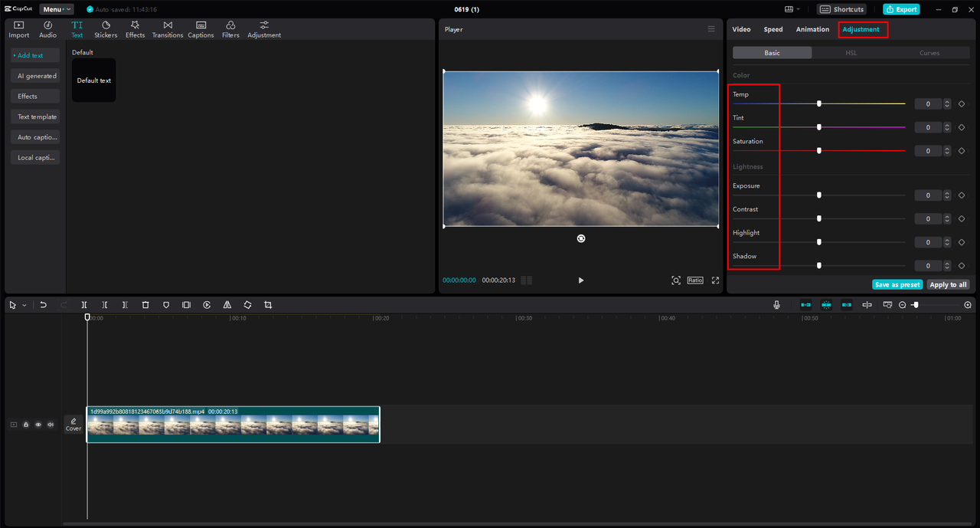Click Save as preset

(x=897, y=284)
